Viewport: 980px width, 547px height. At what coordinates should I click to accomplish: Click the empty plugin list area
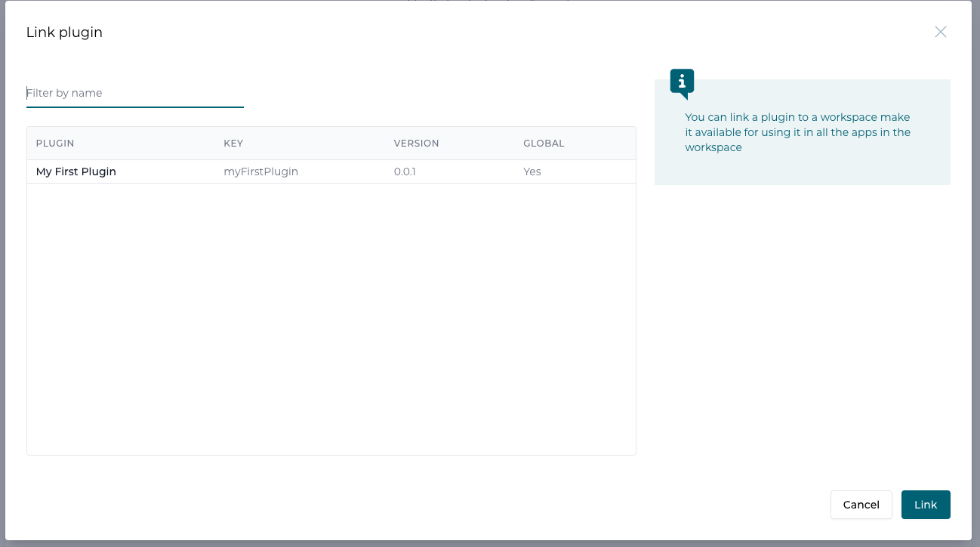(332, 317)
